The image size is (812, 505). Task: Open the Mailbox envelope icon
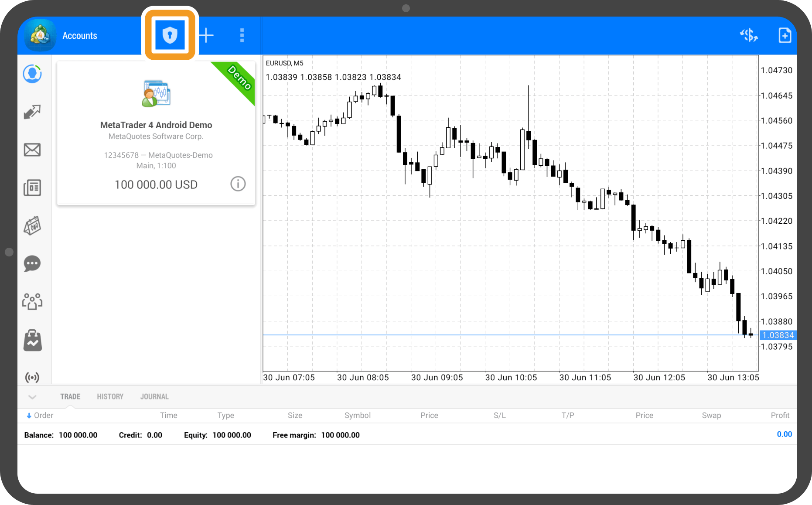pos(32,150)
